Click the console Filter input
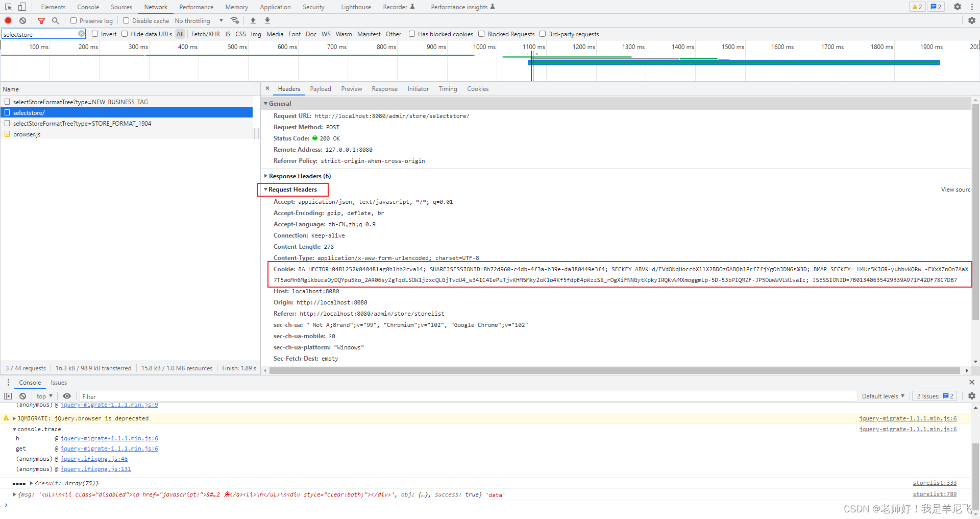The image size is (980, 519). (469, 396)
